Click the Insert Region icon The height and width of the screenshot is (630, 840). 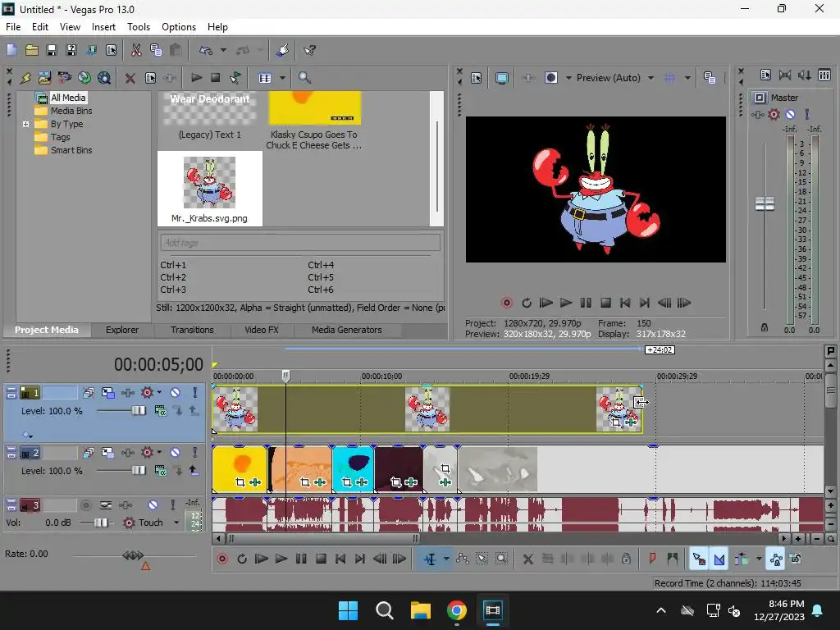[673, 559]
